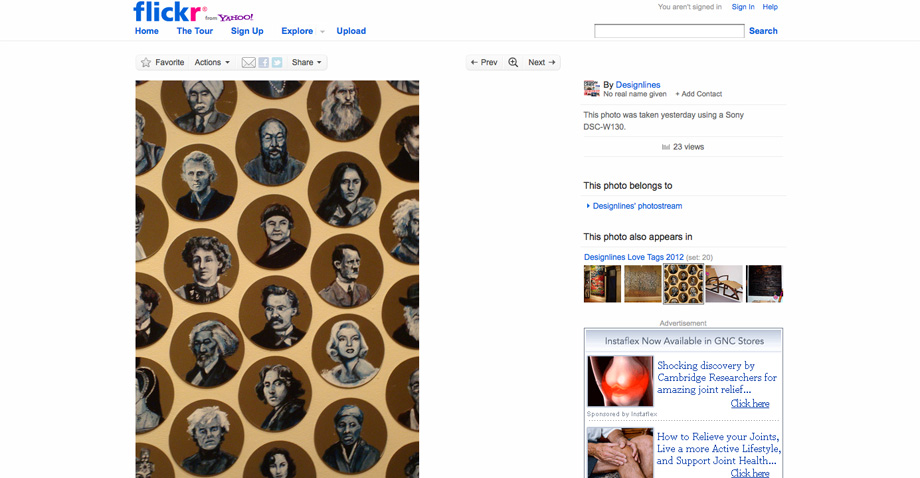
Task: Go to the previous photo
Action: (x=483, y=63)
